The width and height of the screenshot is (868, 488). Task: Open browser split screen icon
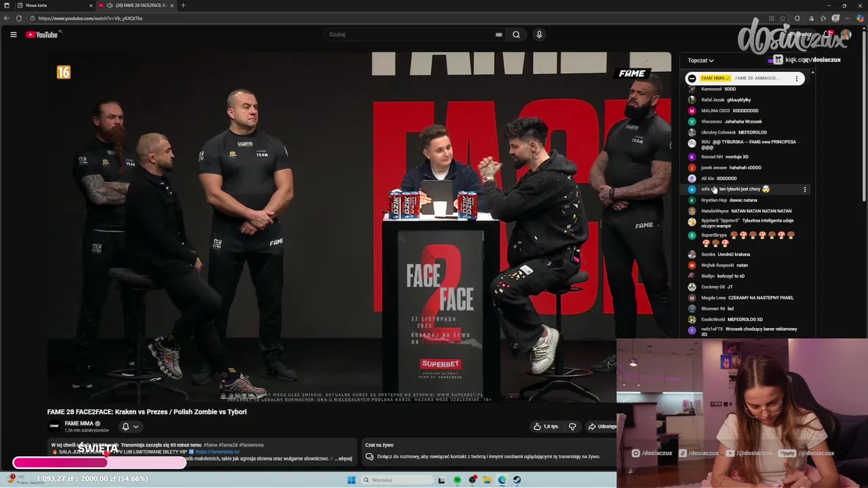click(771, 18)
